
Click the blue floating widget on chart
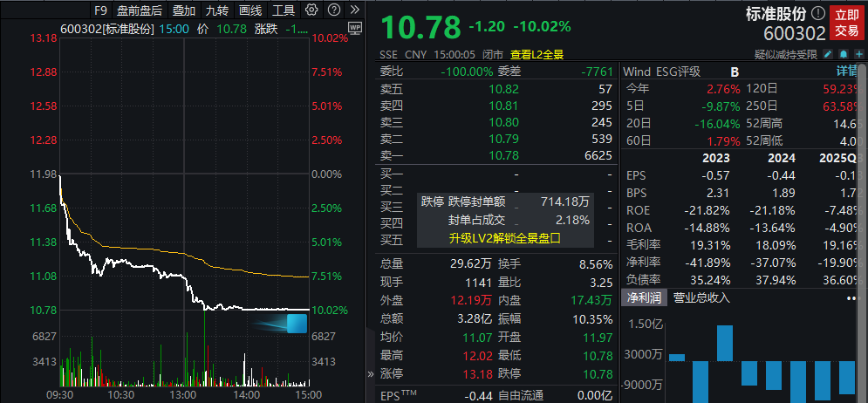[x=298, y=324]
